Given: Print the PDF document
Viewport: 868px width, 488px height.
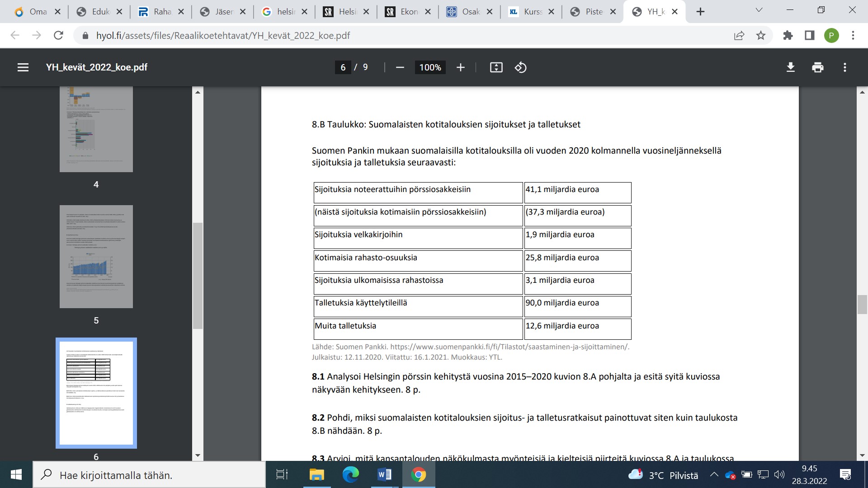Looking at the screenshot, I should click(x=817, y=67).
